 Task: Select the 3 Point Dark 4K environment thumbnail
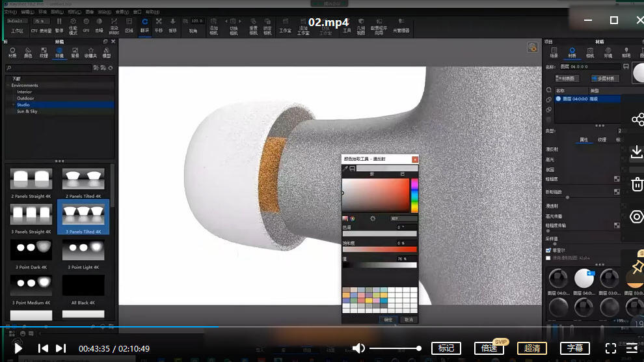click(x=31, y=254)
